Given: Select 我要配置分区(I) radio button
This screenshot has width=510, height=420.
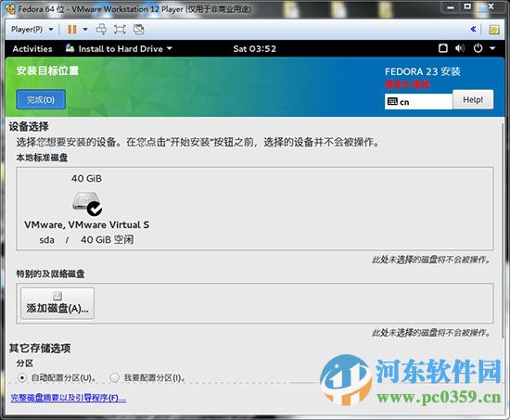Looking at the screenshot, I should tap(114, 378).
